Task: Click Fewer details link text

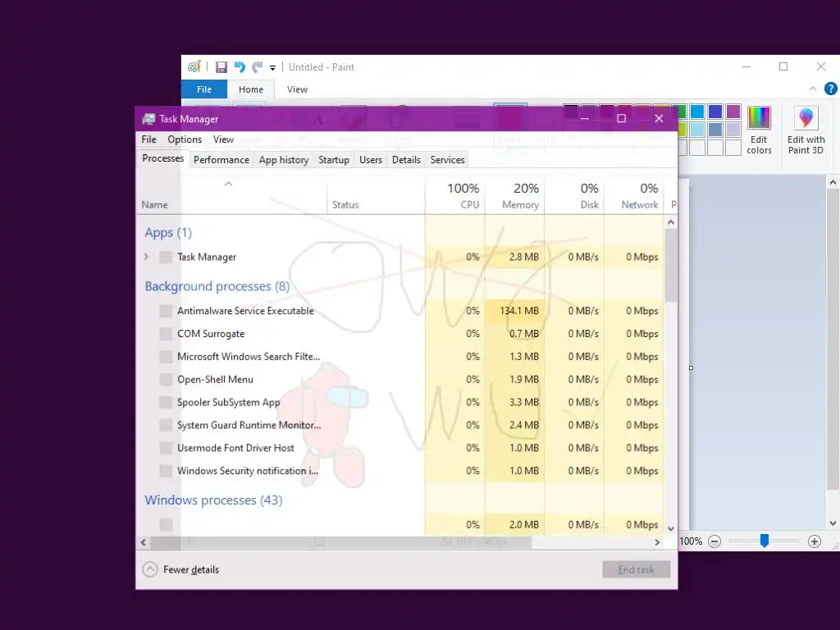Action: pos(191,569)
